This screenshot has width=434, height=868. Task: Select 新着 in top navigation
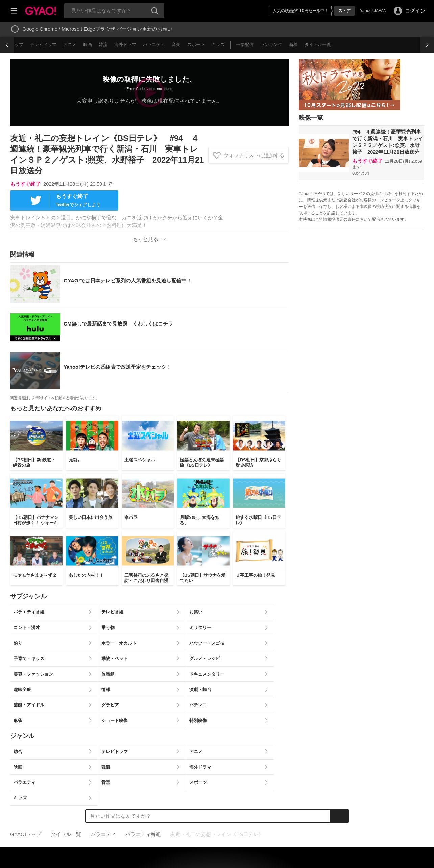click(293, 45)
